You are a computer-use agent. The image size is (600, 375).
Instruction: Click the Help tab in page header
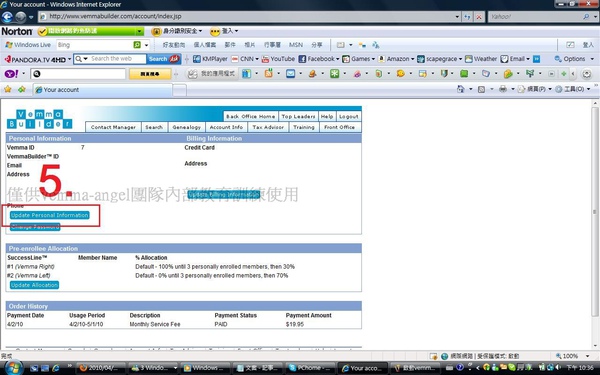[x=327, y=116]
